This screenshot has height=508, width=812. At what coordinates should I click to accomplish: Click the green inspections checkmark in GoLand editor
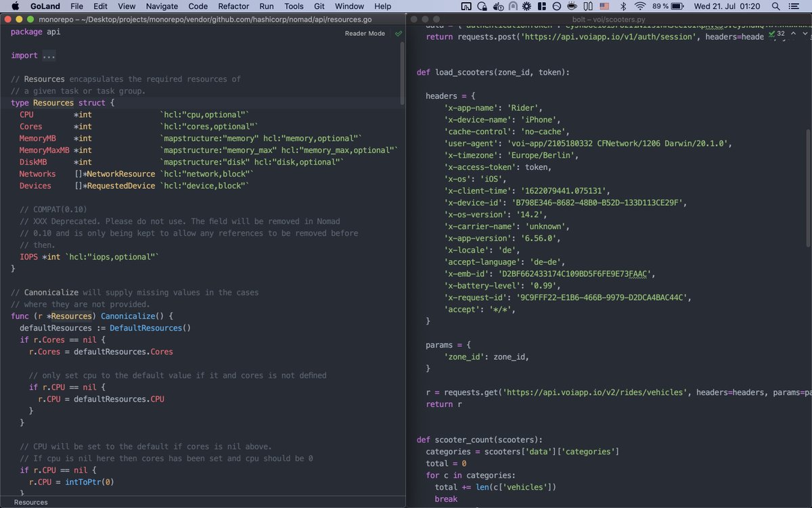pyautogui.click(x=399, y=33)
